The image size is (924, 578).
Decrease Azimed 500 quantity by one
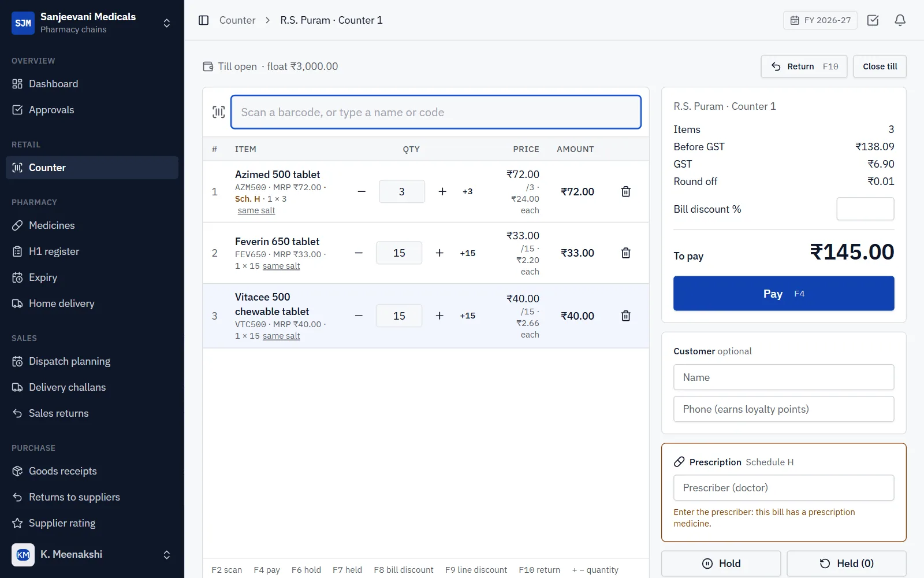(x=362, y=191)
